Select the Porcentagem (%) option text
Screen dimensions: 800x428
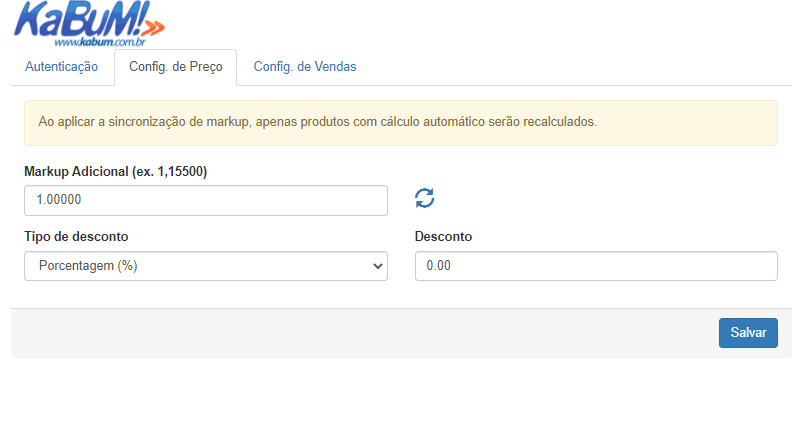[x=88, y=266]
